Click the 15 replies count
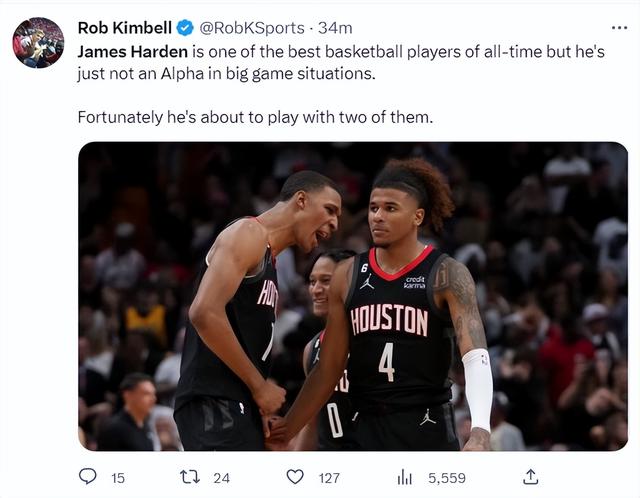The image size is (640, 498). [x=118, y=478]
